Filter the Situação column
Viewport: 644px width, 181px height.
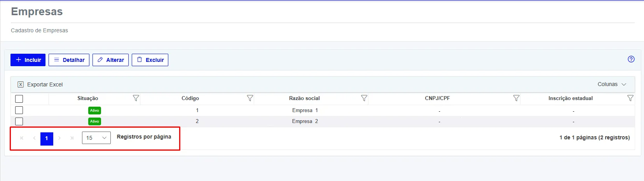pos(136,98)
